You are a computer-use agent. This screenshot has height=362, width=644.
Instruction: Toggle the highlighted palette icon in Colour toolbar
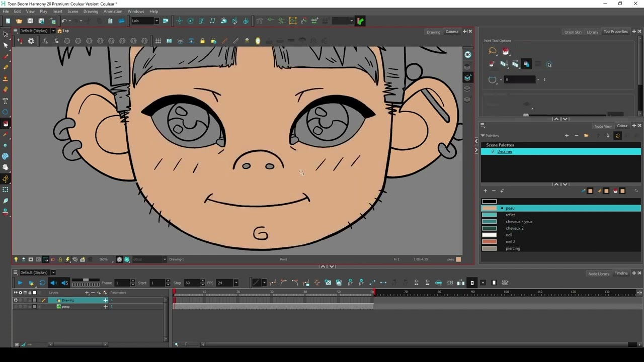coord(618,135)
